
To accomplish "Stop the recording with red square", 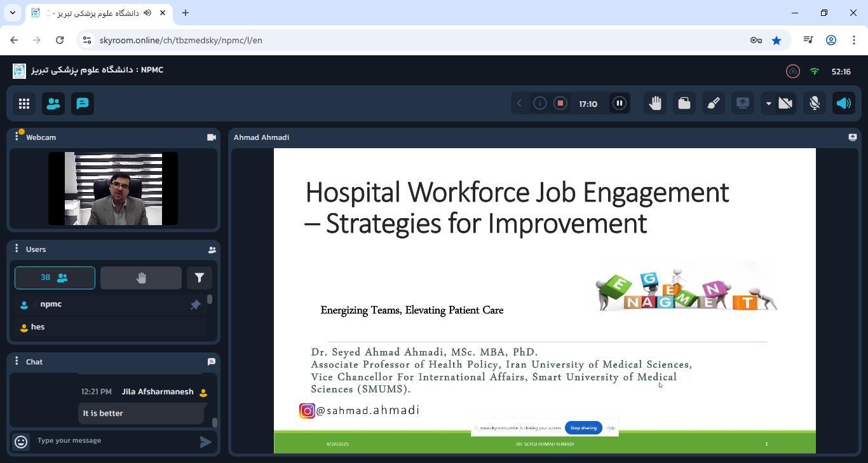I will tap(560, 104).
